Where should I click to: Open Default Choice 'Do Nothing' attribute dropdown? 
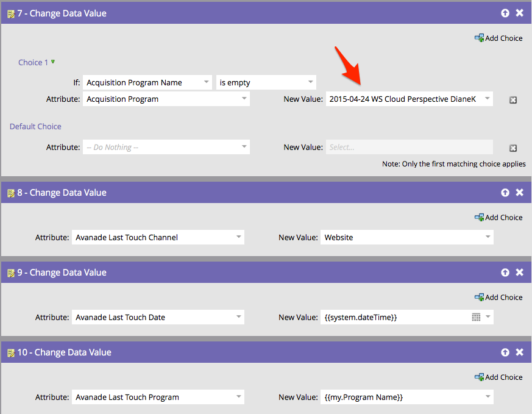click(x=166, y=147)
